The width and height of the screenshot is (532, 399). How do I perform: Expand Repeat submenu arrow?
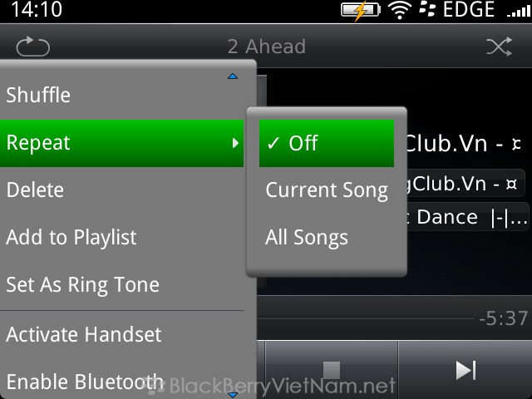pos(235,143)
